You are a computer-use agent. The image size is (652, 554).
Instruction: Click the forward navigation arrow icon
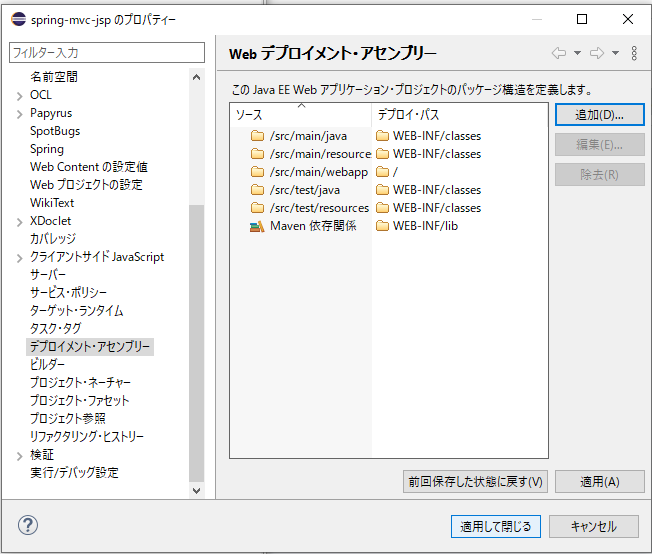(597, 53)
